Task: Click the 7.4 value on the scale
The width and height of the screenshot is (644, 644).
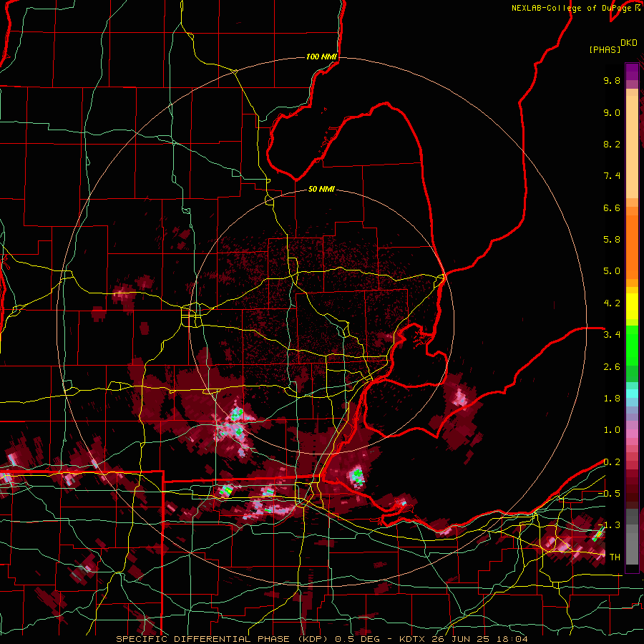Action: pyautogui.click(x=612, y=176)
